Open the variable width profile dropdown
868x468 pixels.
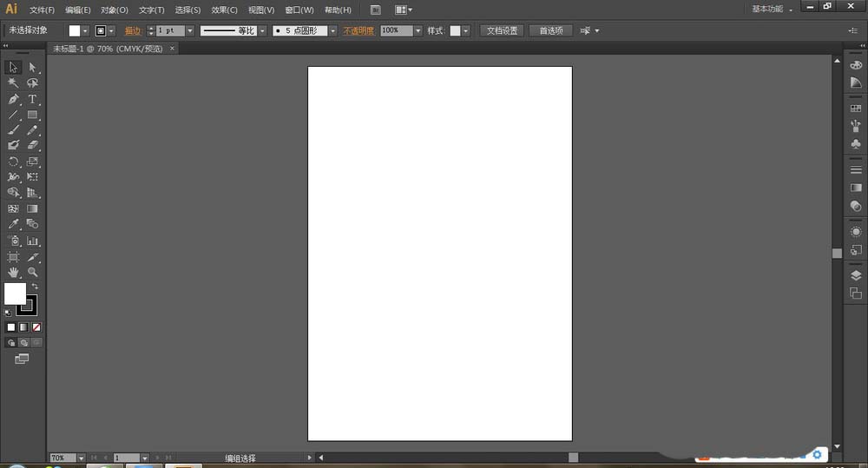click(262, 31)
